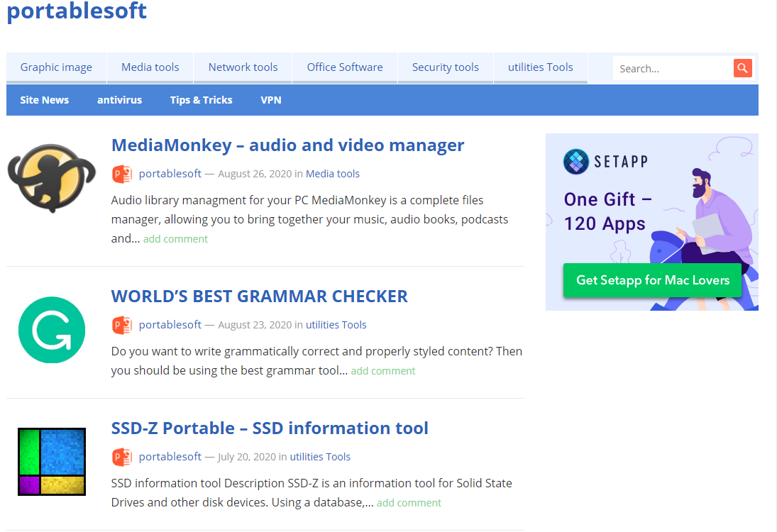The height and width of the screenshot is (532, 777).
Task: Click utilities Tools link under SSD-Z post
Action: 320,457
